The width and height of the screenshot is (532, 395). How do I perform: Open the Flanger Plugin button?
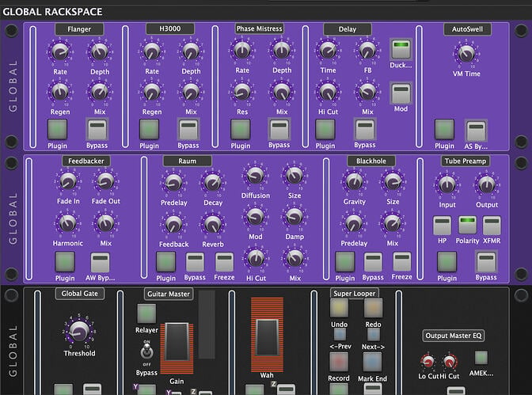(x=57, y=129)
